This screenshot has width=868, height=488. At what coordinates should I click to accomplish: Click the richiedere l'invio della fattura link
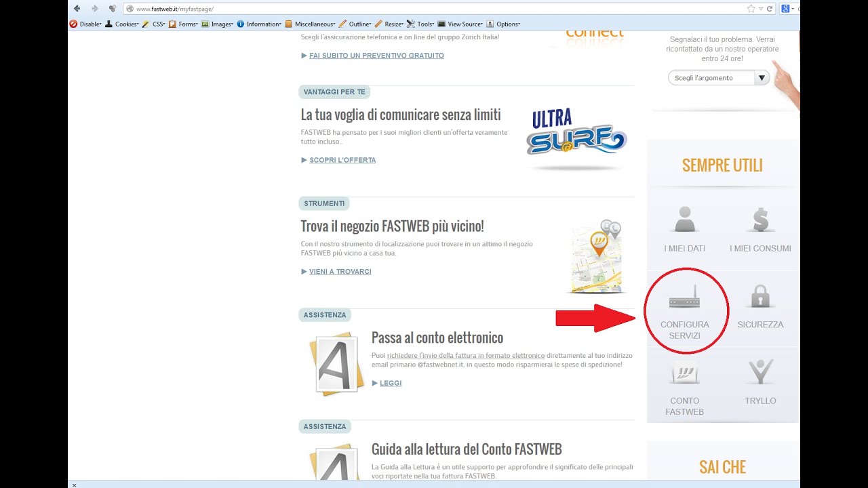pos(466,355)
